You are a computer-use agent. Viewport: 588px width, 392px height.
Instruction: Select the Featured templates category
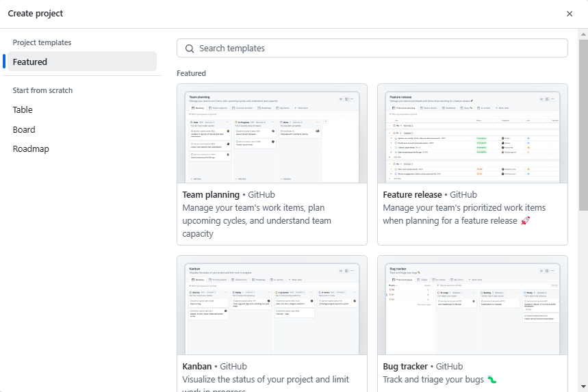click(x=82, y=62)
